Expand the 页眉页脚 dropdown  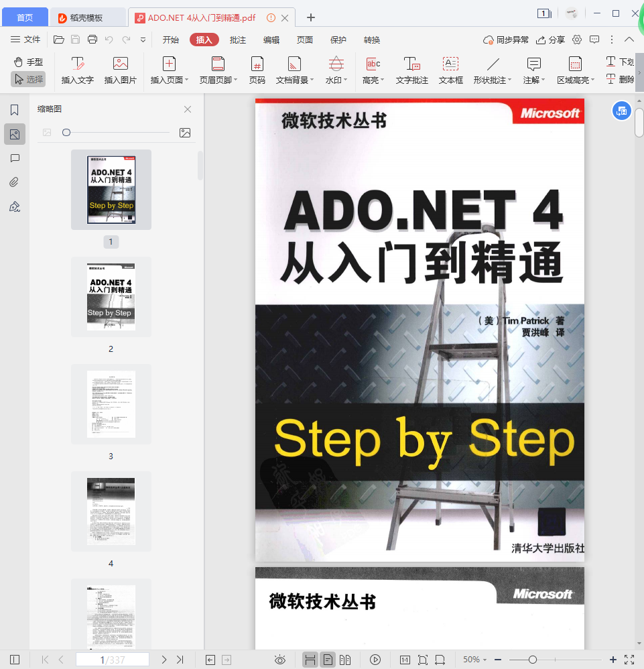pyautogui.click(x=217, y=70)
